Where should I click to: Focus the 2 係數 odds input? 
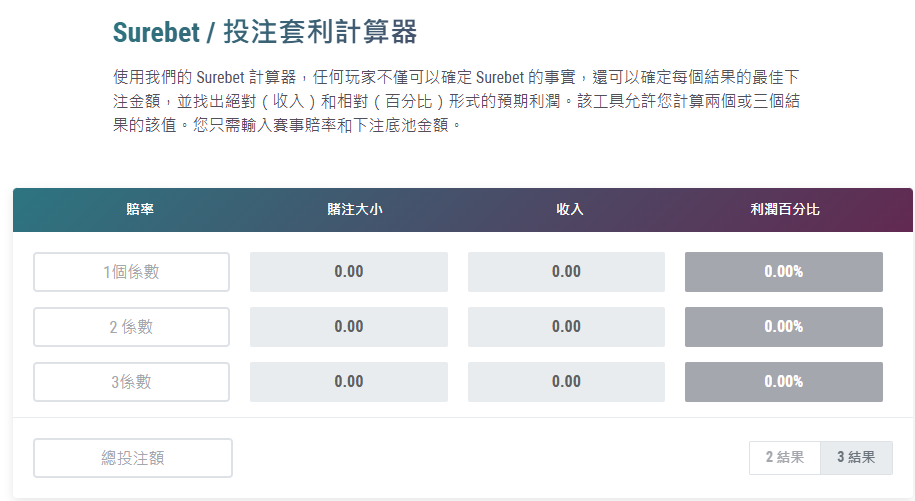coord(131,327)
